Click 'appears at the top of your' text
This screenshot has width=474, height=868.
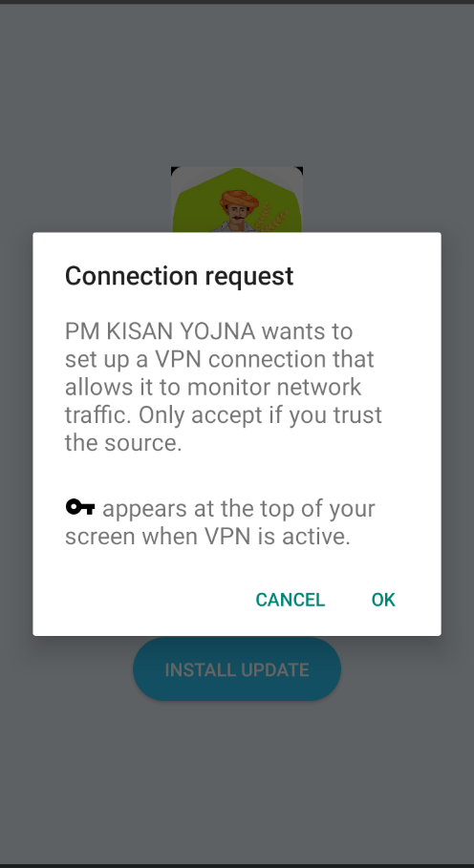(x=239, y=508)
